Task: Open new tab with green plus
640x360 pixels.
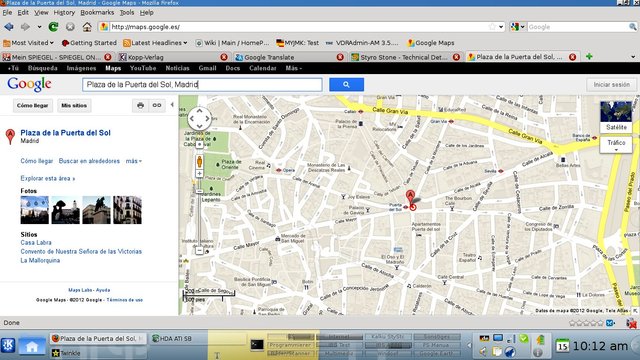Action: [589, 56]
